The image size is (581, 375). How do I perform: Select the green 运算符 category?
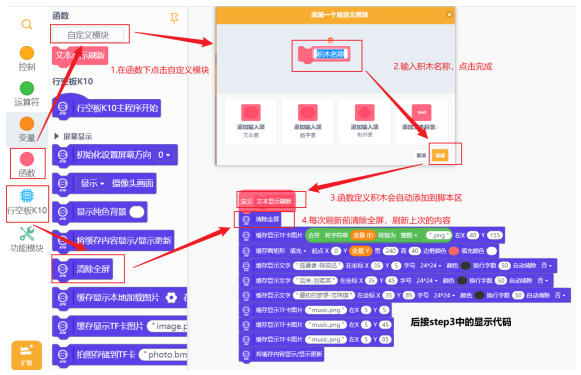27,88
